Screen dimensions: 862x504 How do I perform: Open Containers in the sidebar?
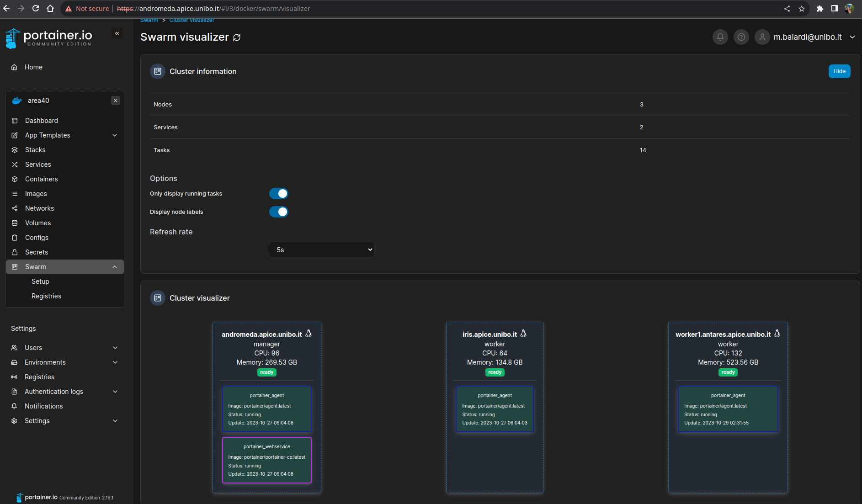coord(41,179)
